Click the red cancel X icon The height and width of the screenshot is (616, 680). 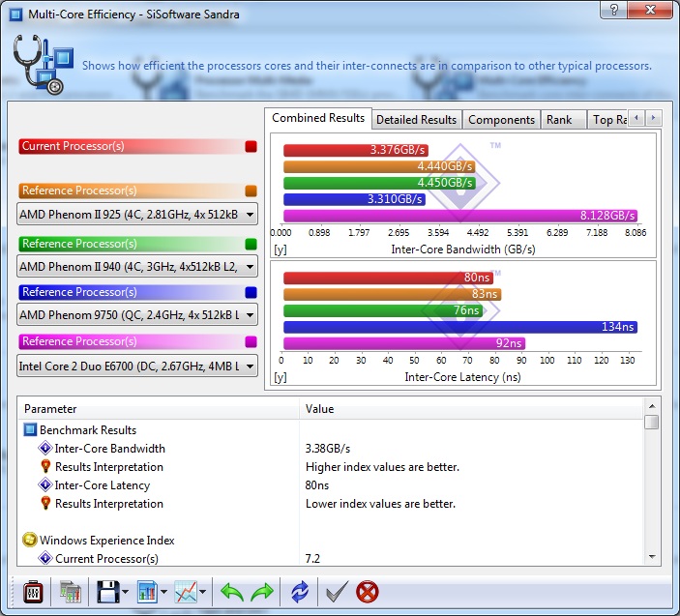pos(367,592)
